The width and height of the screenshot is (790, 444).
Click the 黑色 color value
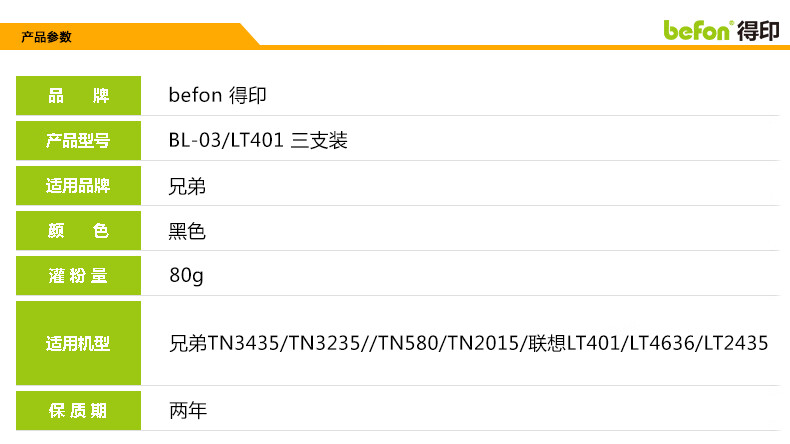187,231
